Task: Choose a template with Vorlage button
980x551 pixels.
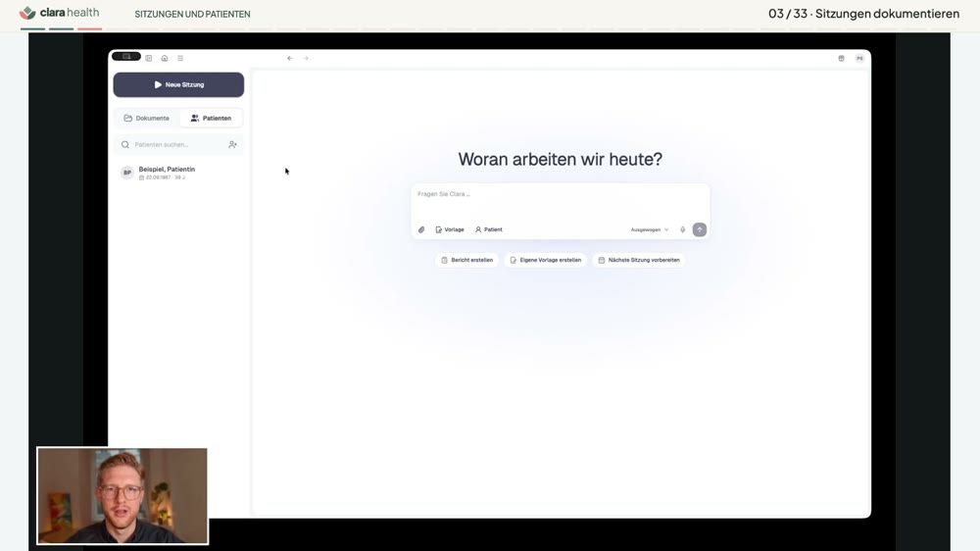Action: tap(450, 229)
